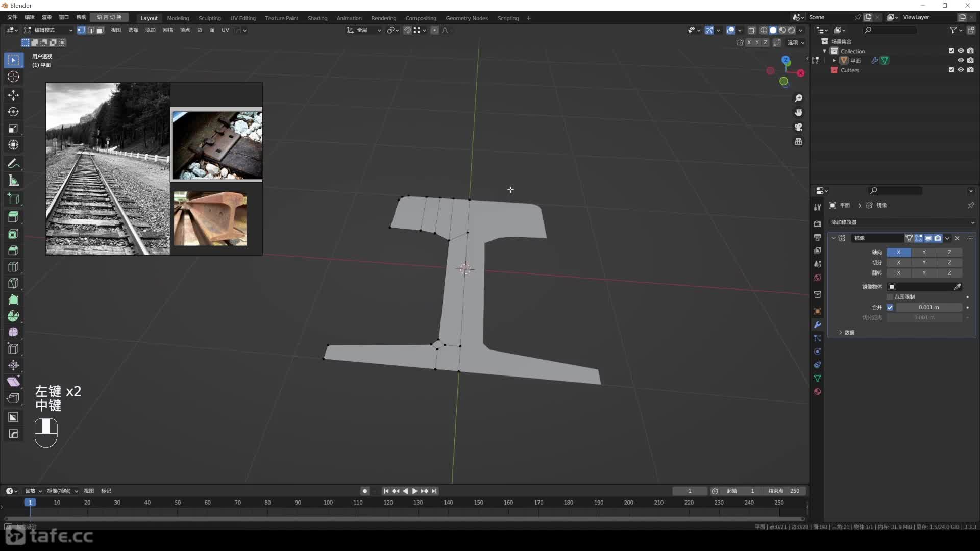
Task: Enable wireframe viewport shading
Action: [764, 30]
